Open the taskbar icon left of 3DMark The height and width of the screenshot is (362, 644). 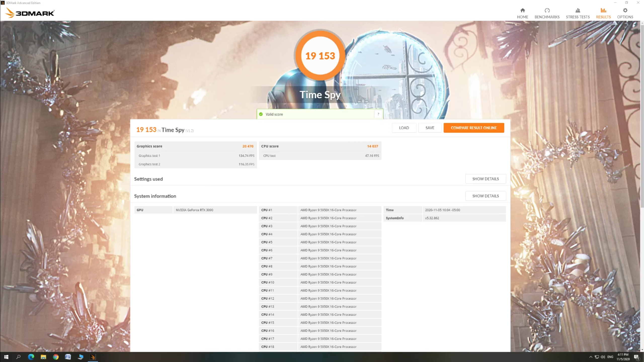tap(80, 357)
